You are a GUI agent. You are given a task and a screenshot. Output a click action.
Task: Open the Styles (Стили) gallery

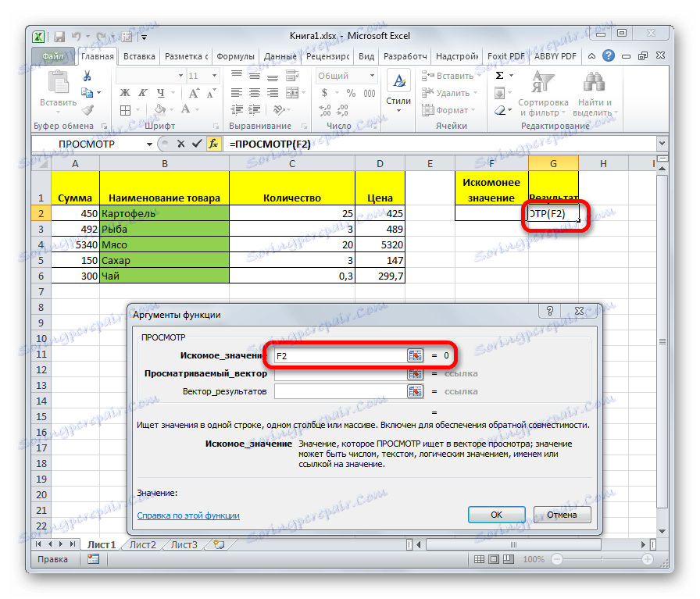pyautogui.click(x=398, y=91)
